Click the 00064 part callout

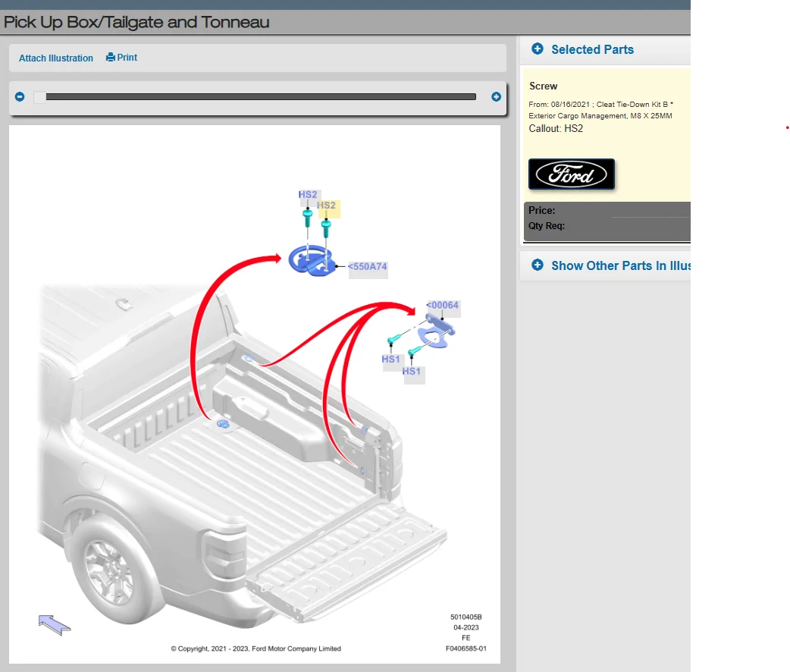443,306
